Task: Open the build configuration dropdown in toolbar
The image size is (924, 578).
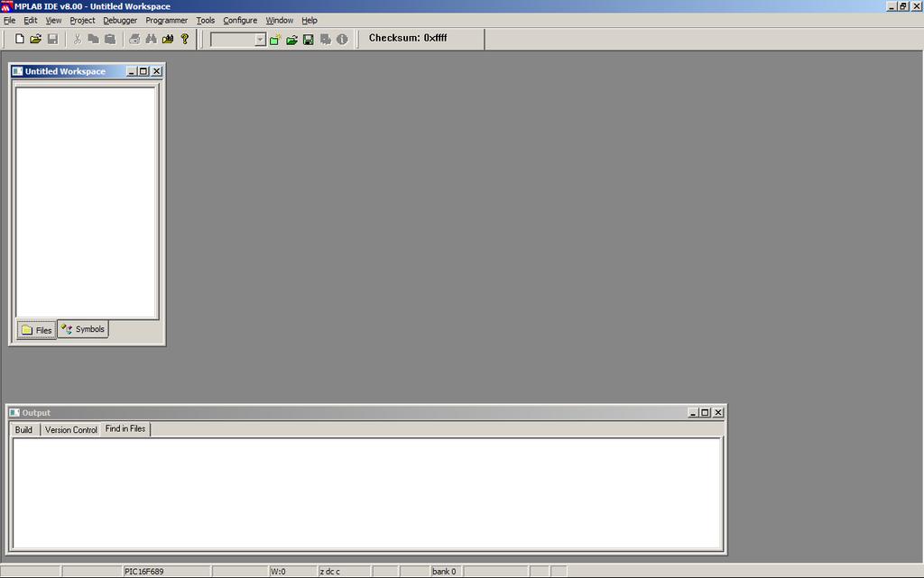Action: point(260,40)
